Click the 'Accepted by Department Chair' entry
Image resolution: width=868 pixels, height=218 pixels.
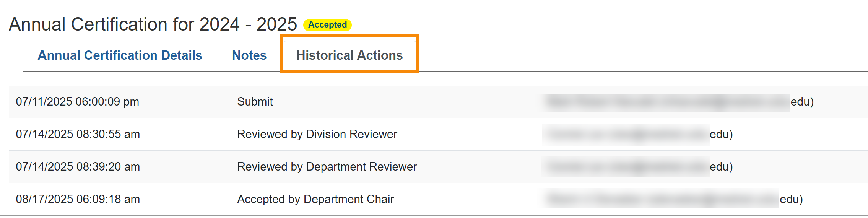(315, 199)
